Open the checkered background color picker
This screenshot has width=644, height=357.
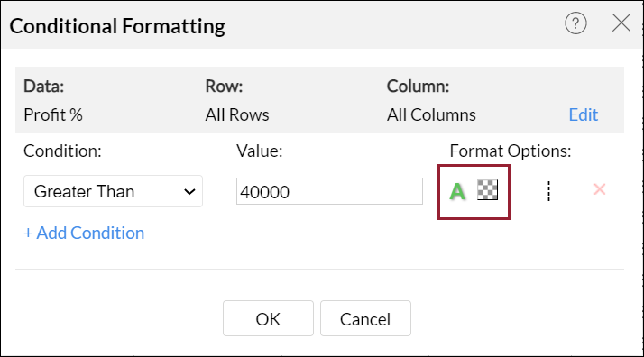[x=488, y=190]
